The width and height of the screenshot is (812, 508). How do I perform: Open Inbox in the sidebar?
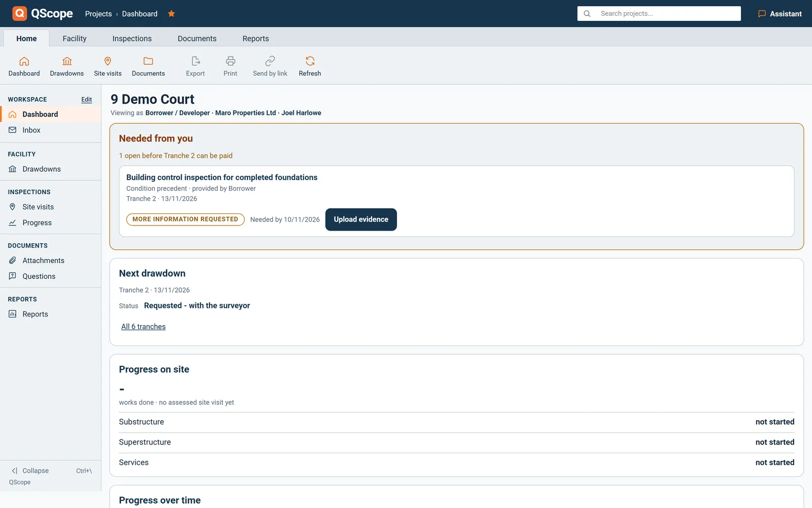point(50,130)
